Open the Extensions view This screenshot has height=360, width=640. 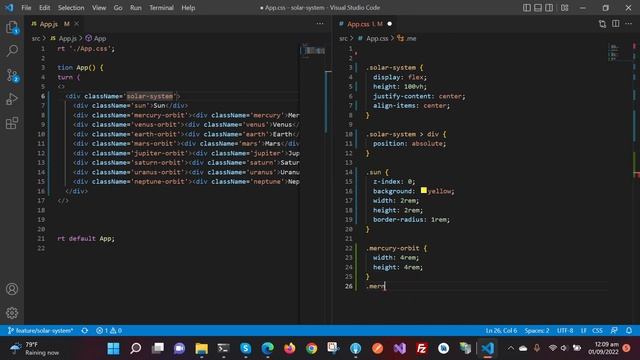coord(12,123)
